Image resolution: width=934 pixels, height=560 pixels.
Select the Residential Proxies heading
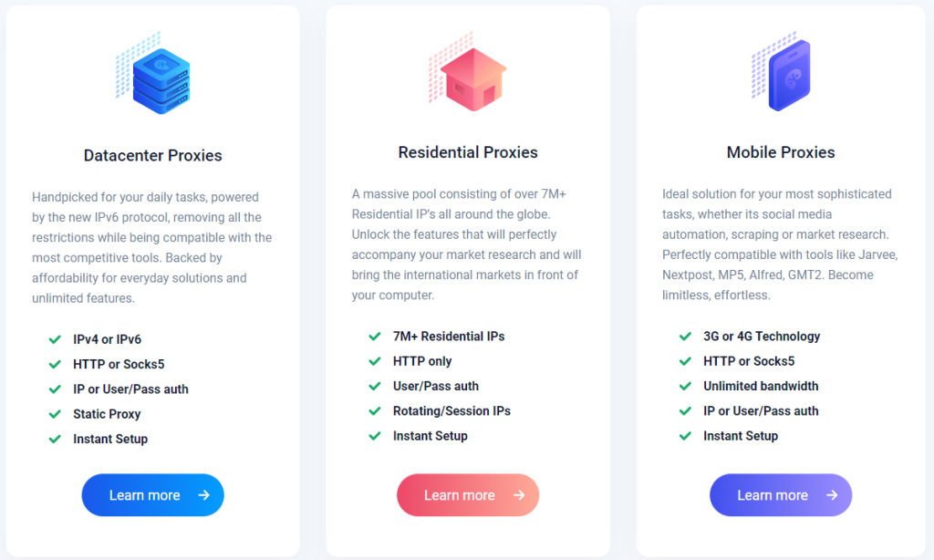468,152
